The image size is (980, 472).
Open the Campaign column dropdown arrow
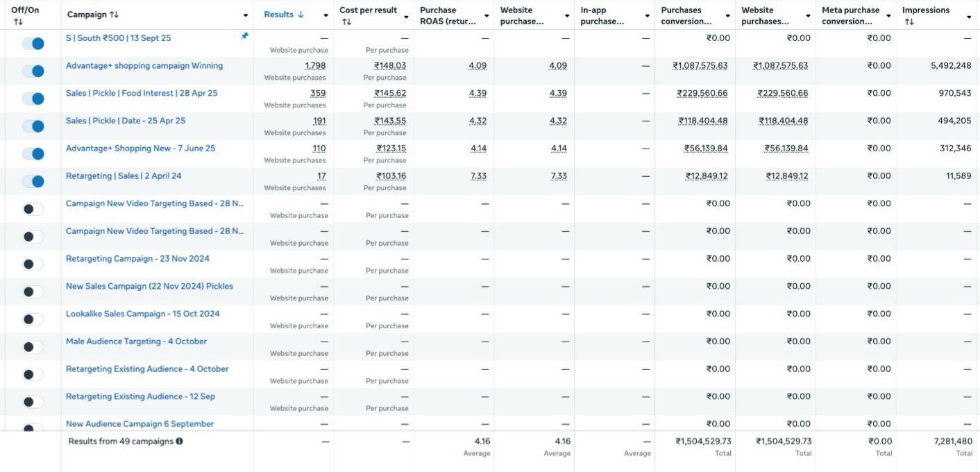pos(246,16)
